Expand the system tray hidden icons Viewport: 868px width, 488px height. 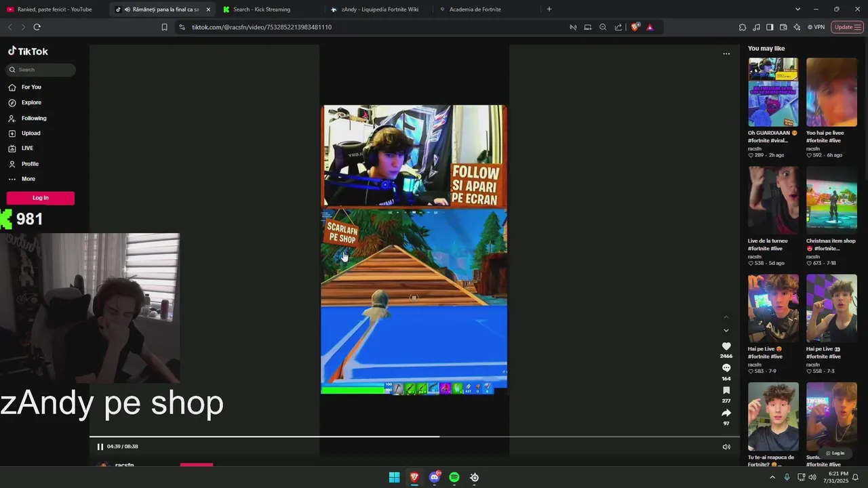[x=772, y=477]
